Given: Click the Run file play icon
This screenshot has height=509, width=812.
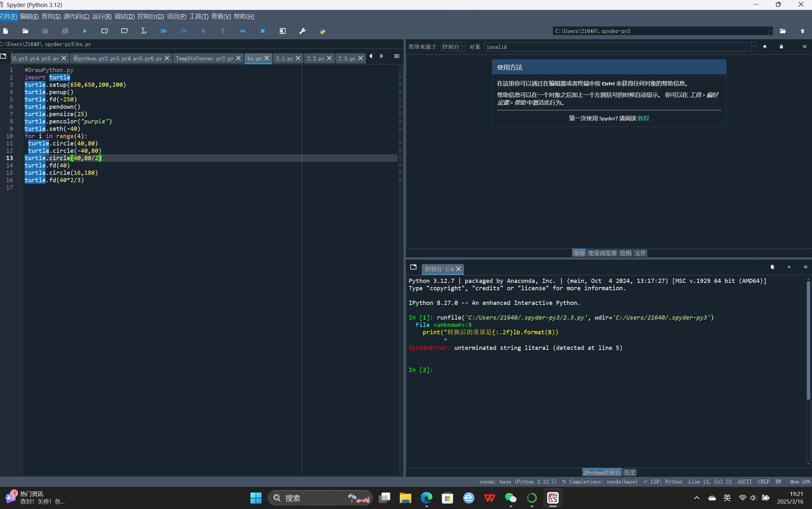Looking at the screenshot, I should tap(85, 31).
